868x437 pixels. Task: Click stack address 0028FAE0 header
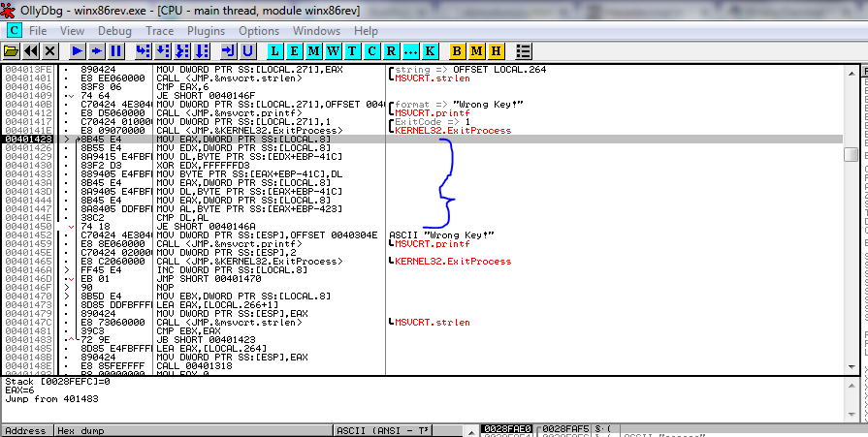[x=506, y=428]
